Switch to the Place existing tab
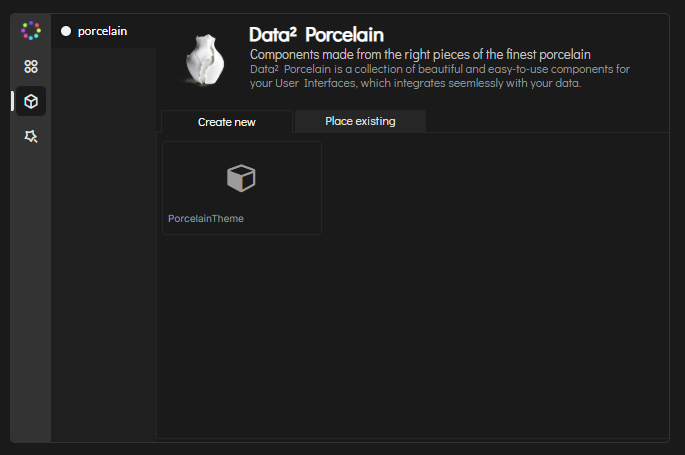Screen dimensions: 685x455 [360, 121]
